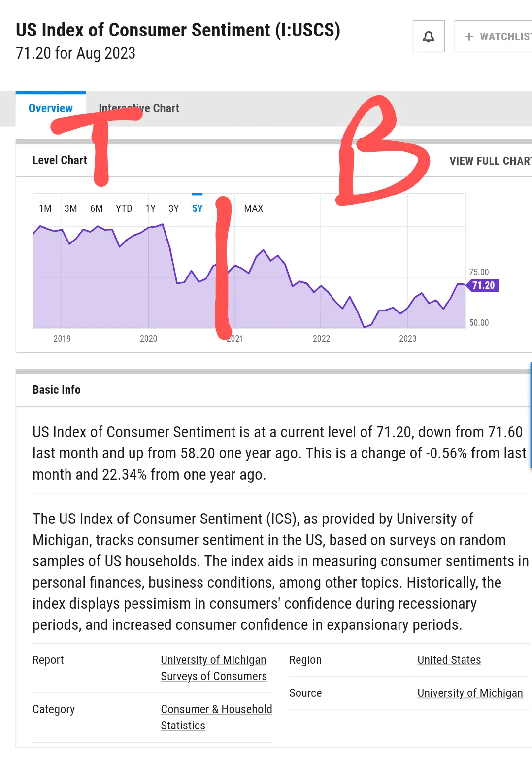Open the United States region link
532x761 pixels.
click(449, 660)
